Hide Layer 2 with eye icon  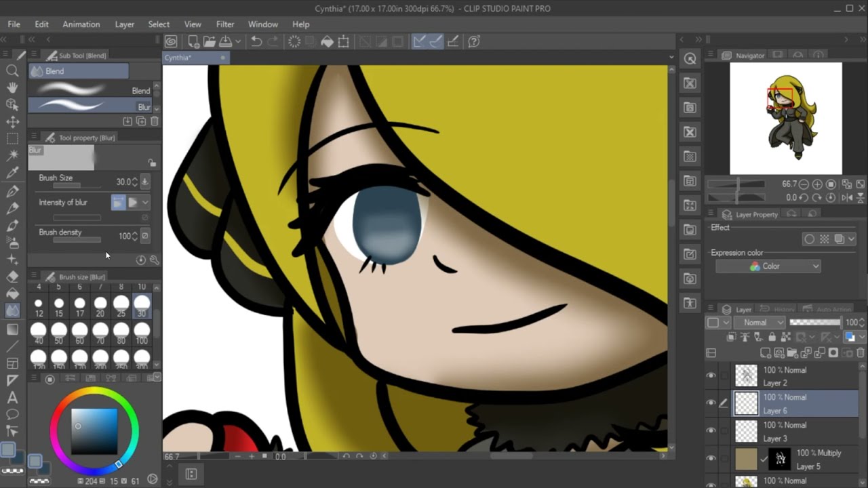pos(711,375)
